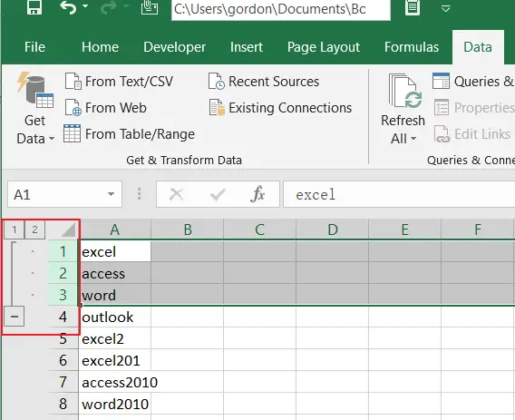Show outline level 1
The width and height of the screenshot is (515, 420).
(15, 230)
